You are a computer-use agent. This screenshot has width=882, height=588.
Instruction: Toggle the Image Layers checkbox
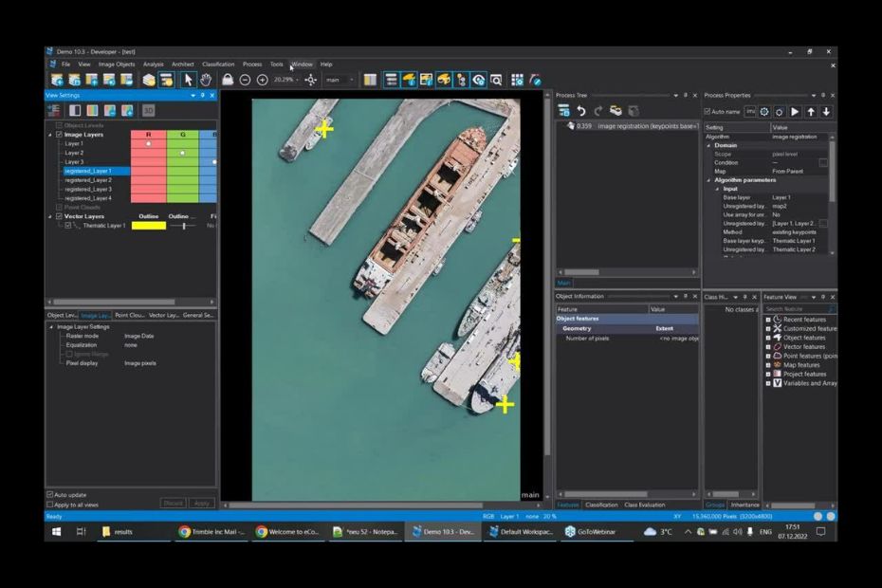tap(59, 135)
